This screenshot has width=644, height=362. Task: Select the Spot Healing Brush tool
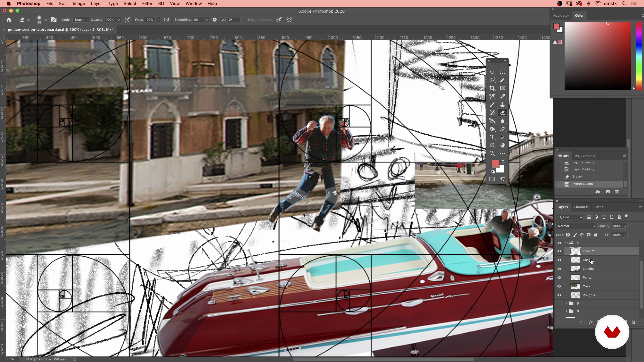[502, 96]
